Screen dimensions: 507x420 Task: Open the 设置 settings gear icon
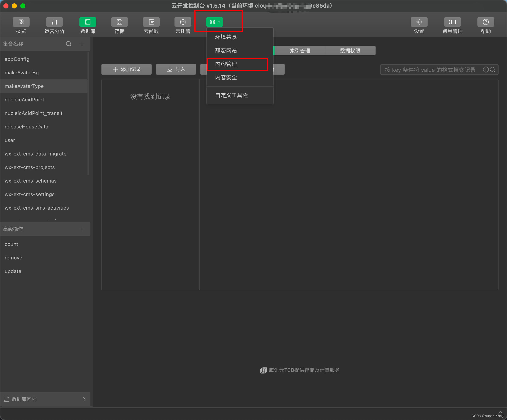click(x=419, y=22)
